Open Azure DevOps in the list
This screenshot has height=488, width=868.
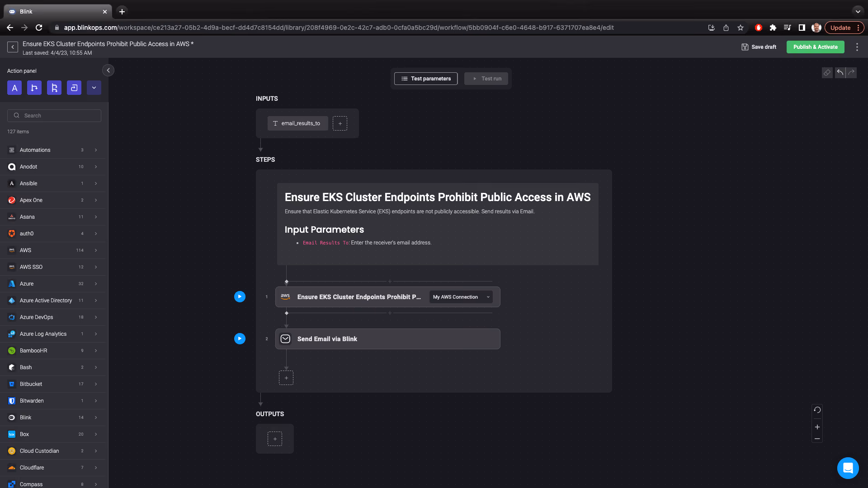click(52, 317)
